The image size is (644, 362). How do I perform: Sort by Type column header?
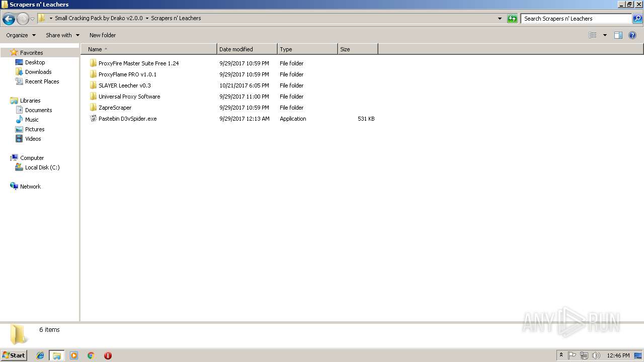click(x=307, y=49)
